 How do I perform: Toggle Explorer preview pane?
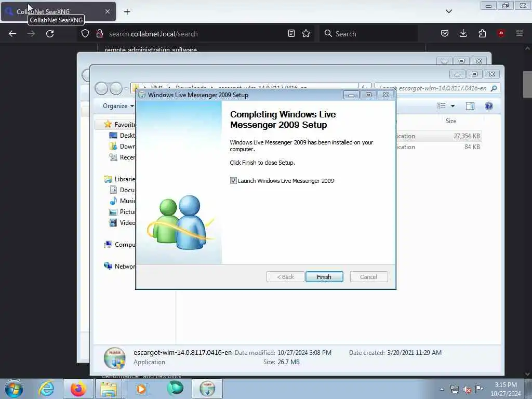pyautogui.click(x=470, y=106)
